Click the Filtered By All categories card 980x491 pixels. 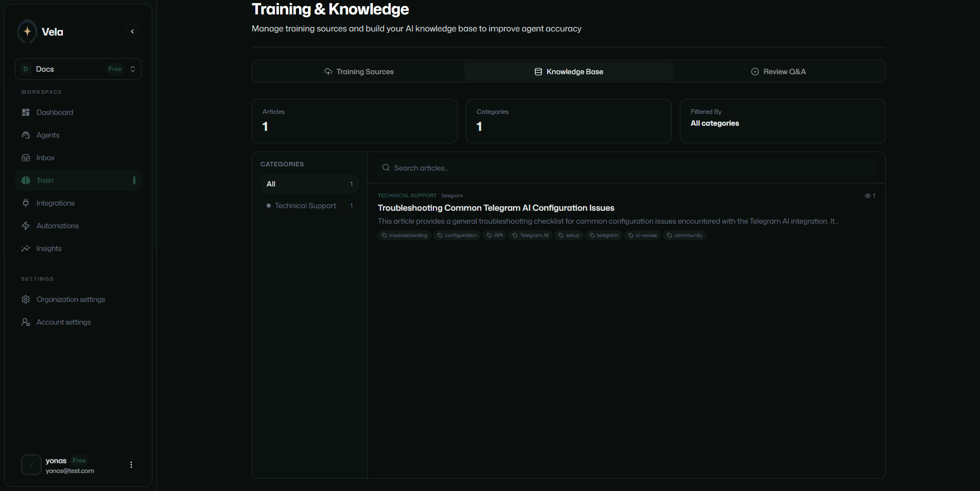tap(783, 121)
